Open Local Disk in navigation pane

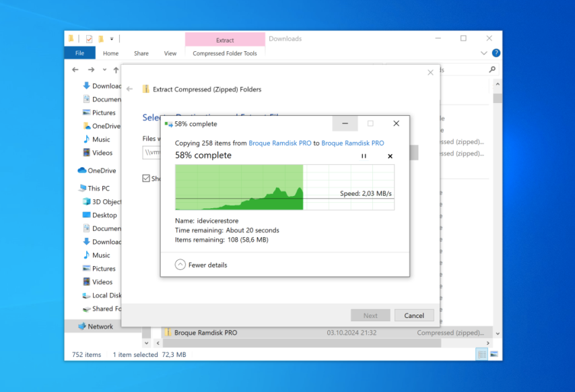point(102,295)
